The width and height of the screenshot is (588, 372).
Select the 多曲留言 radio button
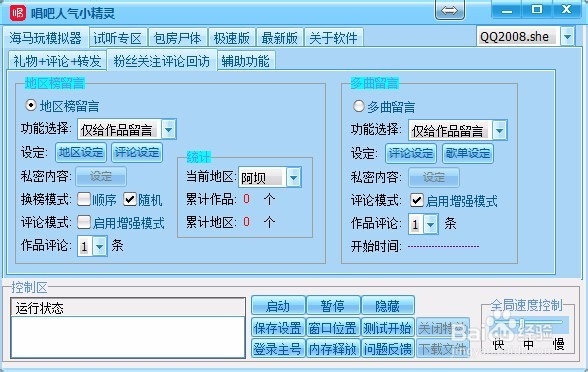(x=358, y=106)
